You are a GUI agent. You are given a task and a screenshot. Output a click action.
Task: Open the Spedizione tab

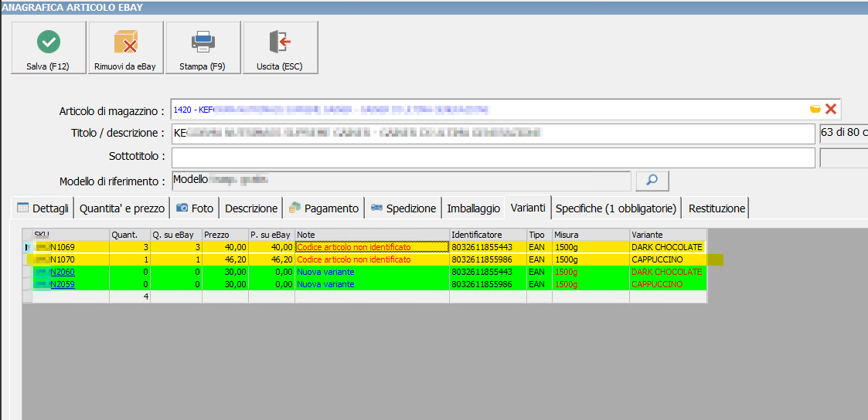(403, 208)
